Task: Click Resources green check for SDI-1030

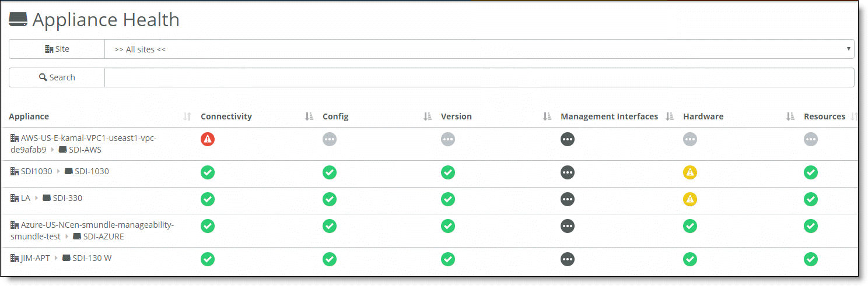Action: 811,172
